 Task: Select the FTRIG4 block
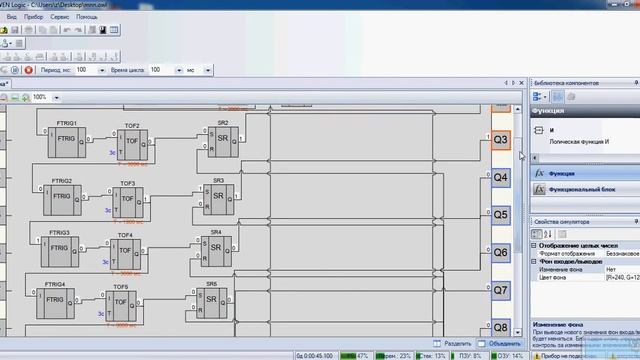pos(56,304)
